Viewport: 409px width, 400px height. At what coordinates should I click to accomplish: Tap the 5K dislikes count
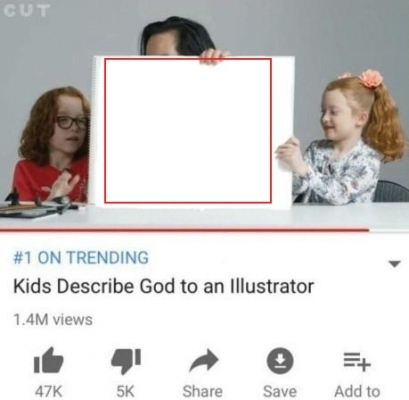[x=126, y=391]
